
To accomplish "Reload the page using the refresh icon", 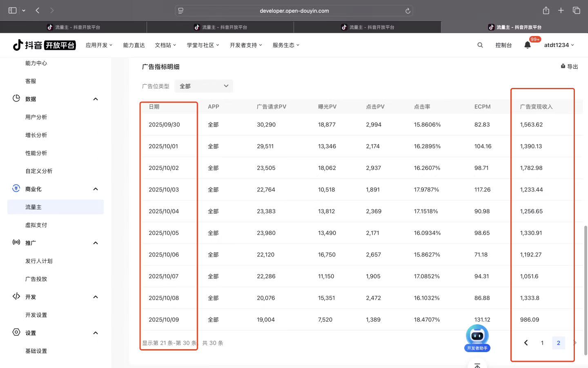I will [408, 11].
